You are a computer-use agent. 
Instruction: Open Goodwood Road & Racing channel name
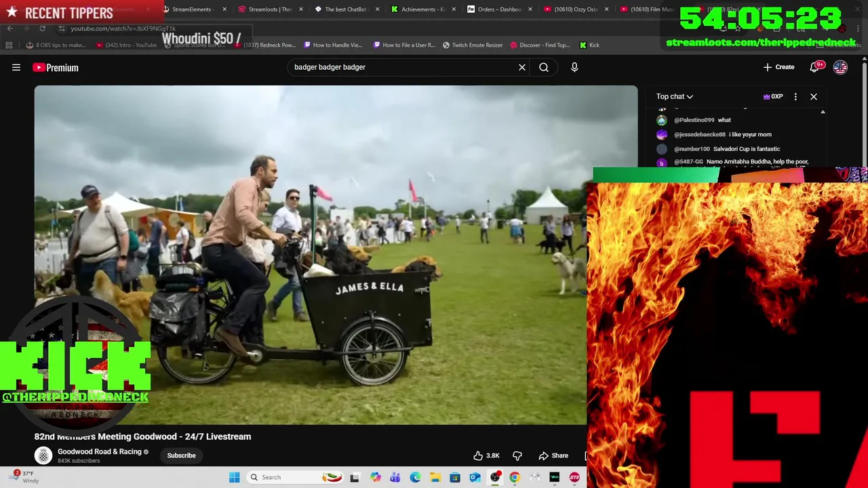point(100,451)
